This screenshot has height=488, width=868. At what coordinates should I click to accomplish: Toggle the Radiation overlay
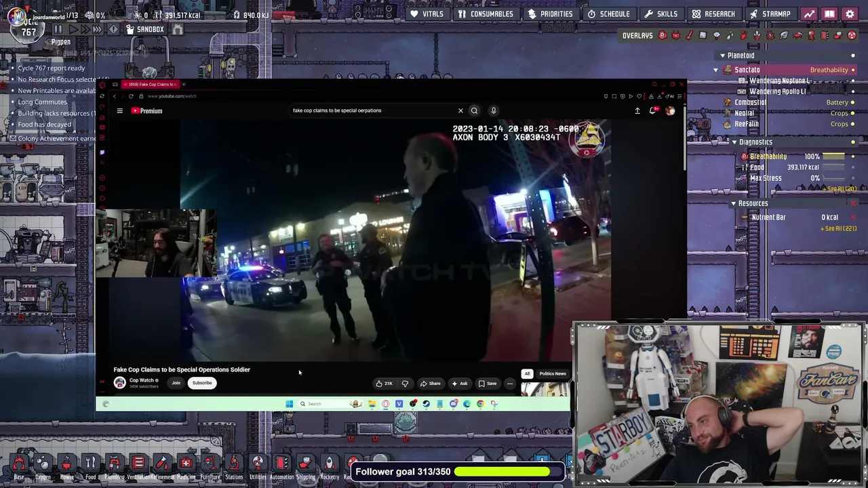(852, 35)
